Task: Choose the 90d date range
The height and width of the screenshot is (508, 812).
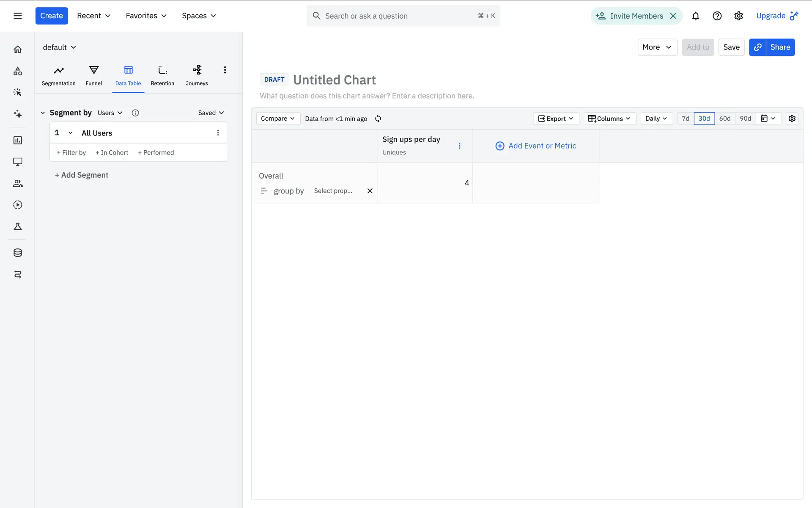Action: tap(745, 119)
